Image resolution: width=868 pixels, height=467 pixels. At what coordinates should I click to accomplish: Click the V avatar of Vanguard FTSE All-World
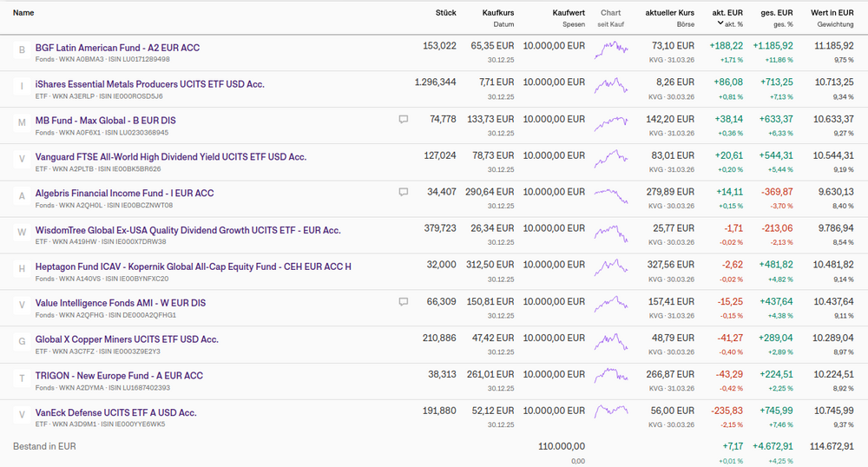(x=23, y=160)
